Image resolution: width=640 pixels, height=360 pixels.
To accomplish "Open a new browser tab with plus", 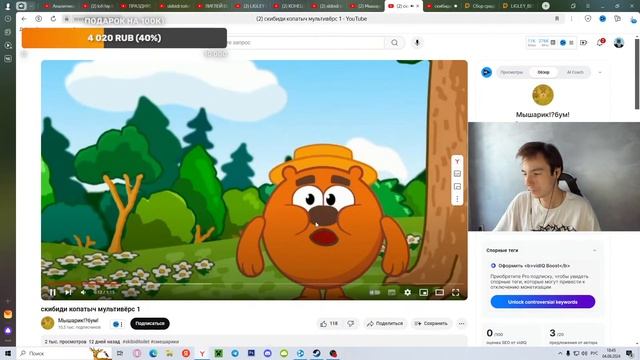I will coord(546,6).
